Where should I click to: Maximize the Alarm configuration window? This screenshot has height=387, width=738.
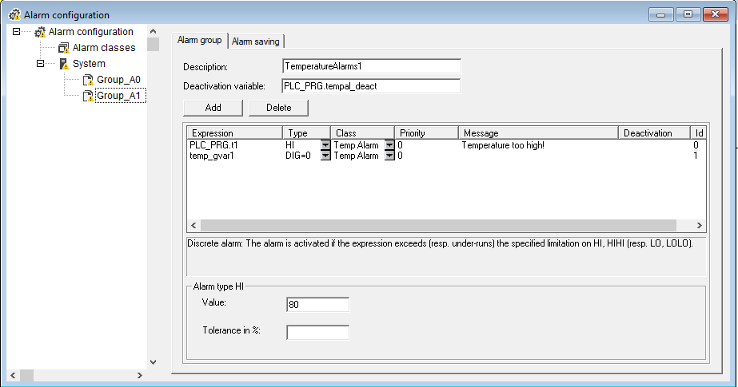tap(688, 15)
